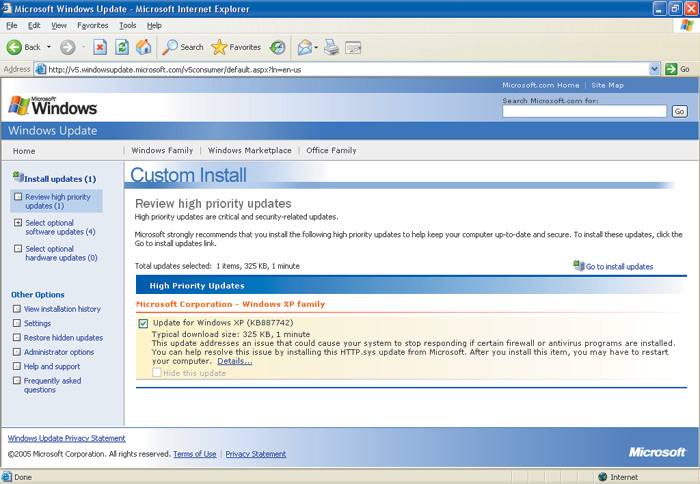The image size is (700, 484).
Task: Click the green Go arrow beside address bar
Action: [671, 69]
